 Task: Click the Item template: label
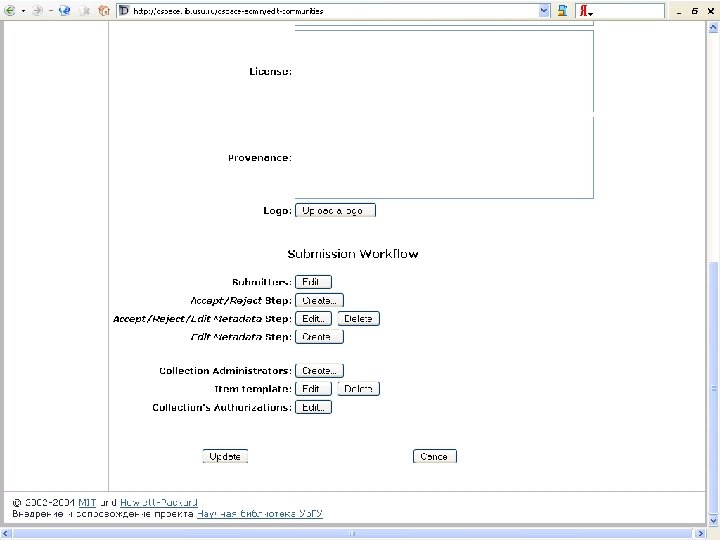(253, 389)
